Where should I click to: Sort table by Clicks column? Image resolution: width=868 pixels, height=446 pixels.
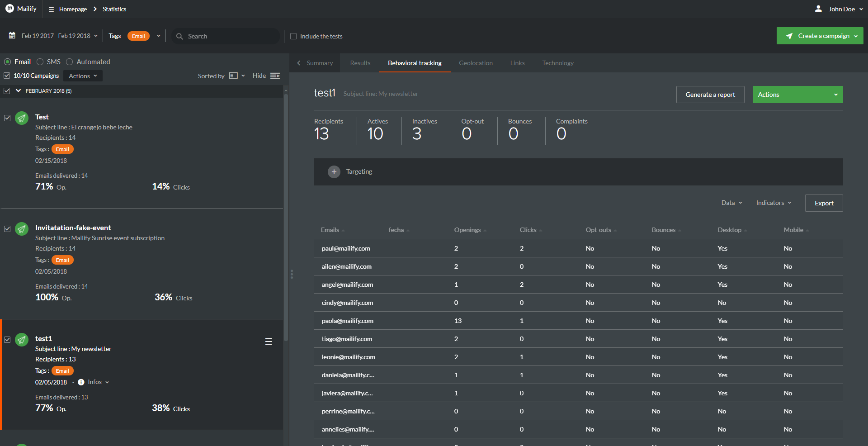coord(540,230)
